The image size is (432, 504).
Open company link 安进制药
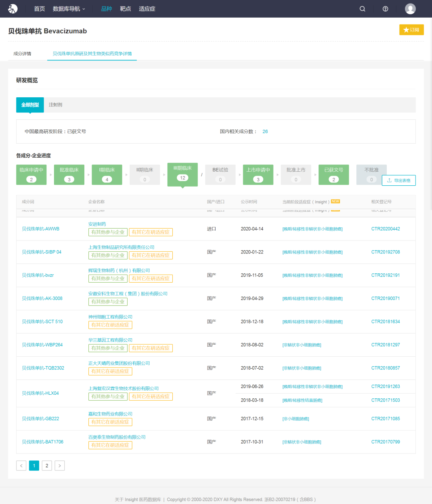click(97, 224)
